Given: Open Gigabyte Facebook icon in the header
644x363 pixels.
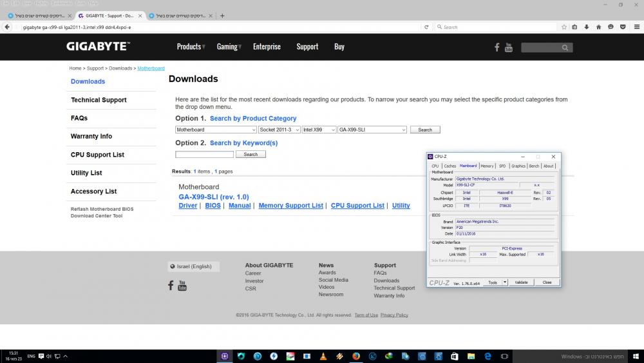Looking at the screenshot, I should pyautogui.click(x=497, y=47).
